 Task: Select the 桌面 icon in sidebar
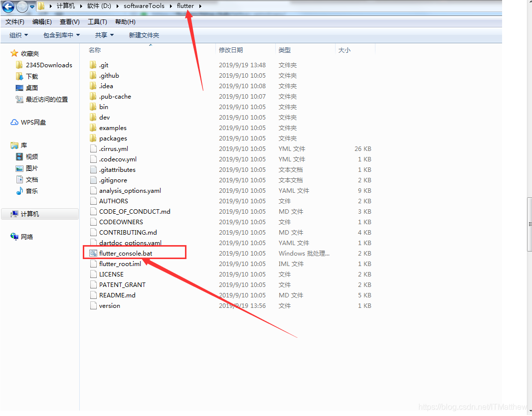click(x=19, y=88)
